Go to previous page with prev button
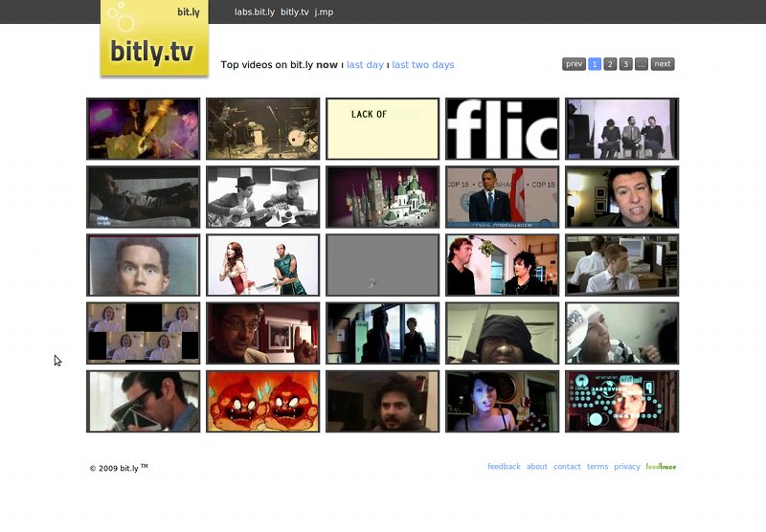The height and width of the screenshot is (532, 766). point(574,64)
